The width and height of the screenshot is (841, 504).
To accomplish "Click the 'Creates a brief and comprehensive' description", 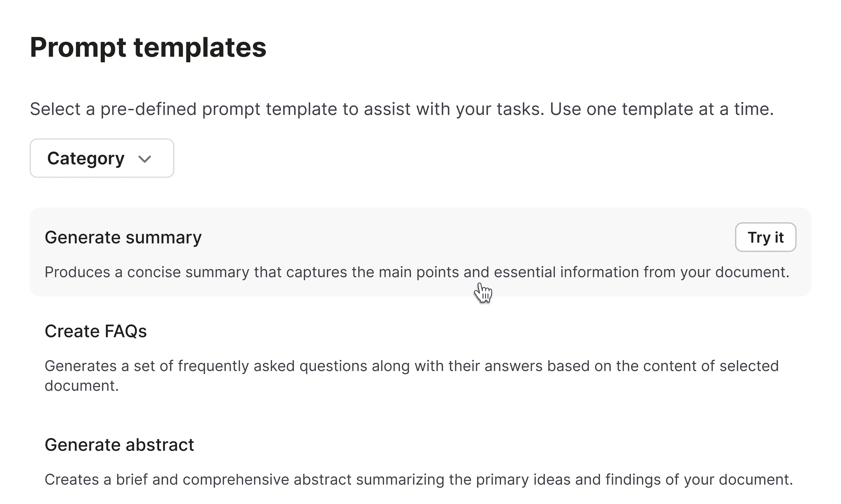I will (x=419, y=479).
